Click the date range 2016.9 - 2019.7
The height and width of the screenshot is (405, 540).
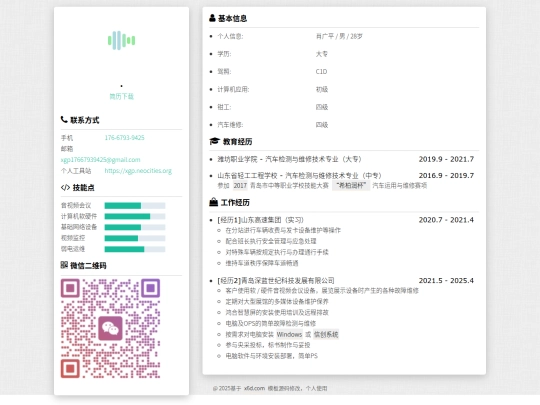[446, 176]
